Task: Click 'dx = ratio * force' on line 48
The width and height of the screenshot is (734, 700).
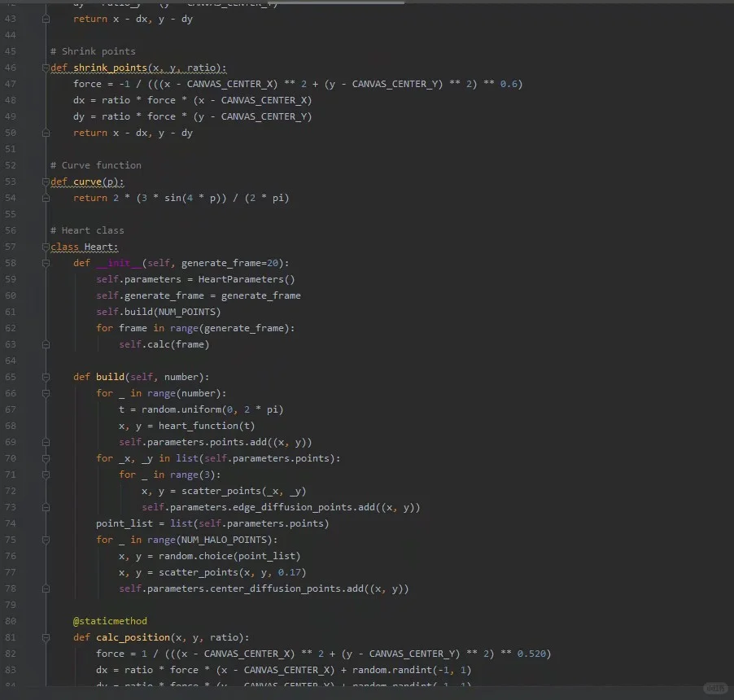Action: [x=124, y=100]
